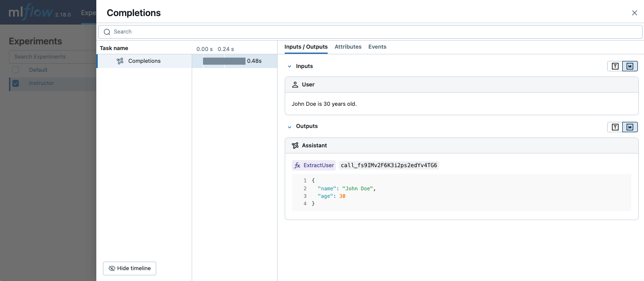
Task: Check the Default experiment checkbox
Action: tap(15, 69)
